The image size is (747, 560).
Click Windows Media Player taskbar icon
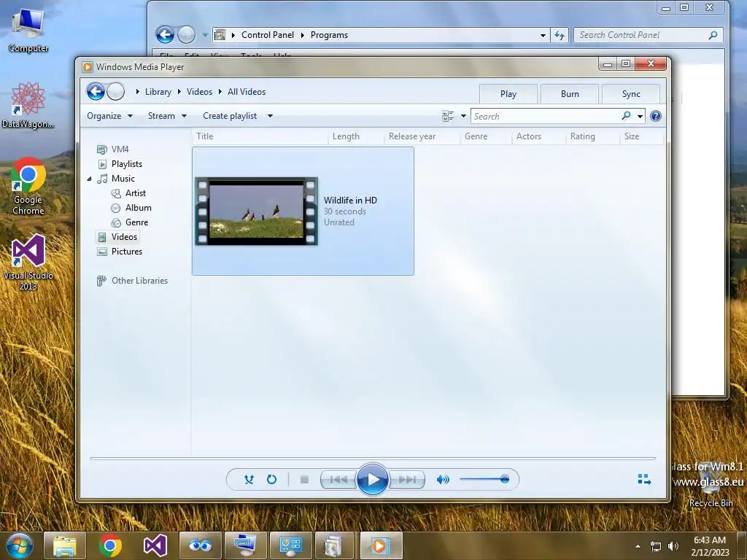click(381, 545)
